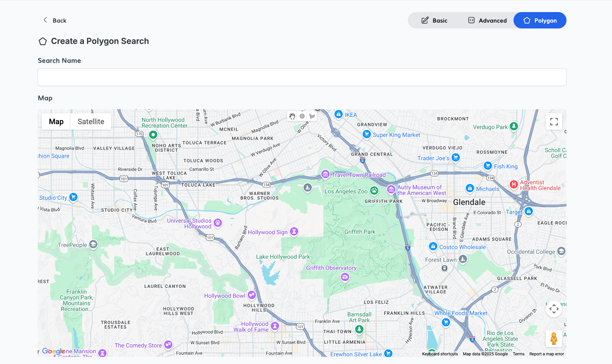The image size is (612, 364).
Task: Click the Griffith Observatory marker
Action: tap(345, 277)
